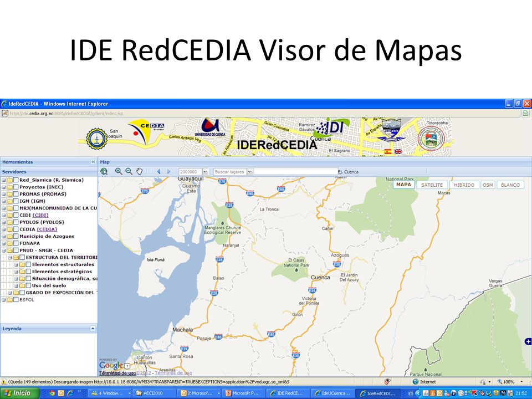The height and width of the screenshot is (399, 532).
Task: Go to previous map view arrow
Action: coord(158,172)
